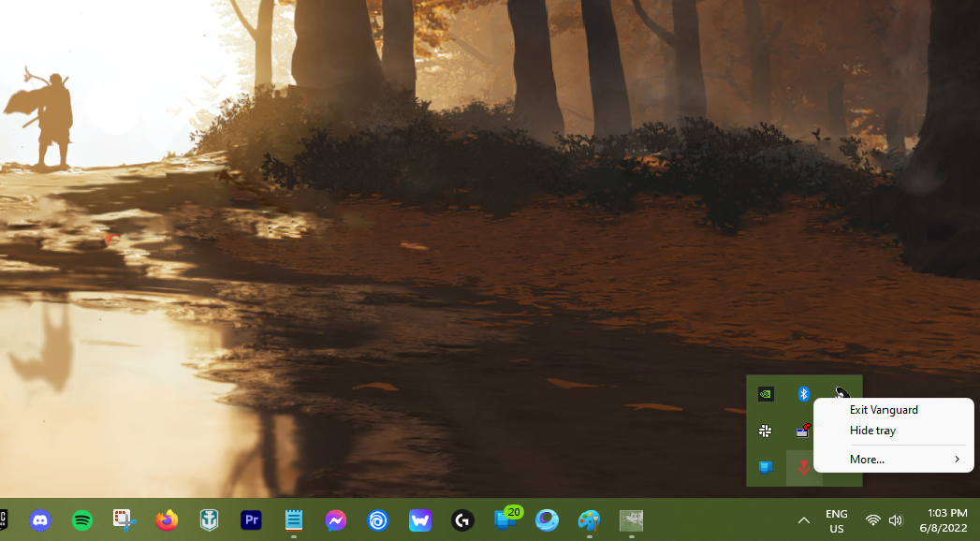Collapse the hidden icons tray chevron

pyautogui.click(x=803, y=520)
